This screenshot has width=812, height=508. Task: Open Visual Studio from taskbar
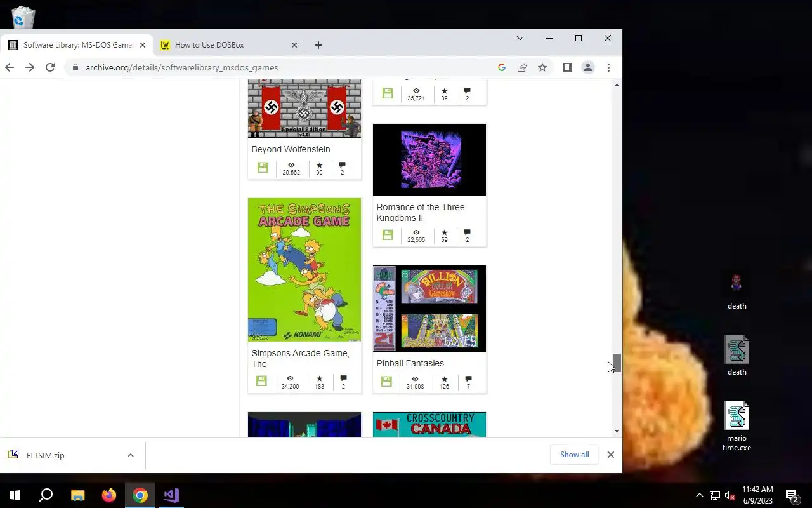pos(171,495)
